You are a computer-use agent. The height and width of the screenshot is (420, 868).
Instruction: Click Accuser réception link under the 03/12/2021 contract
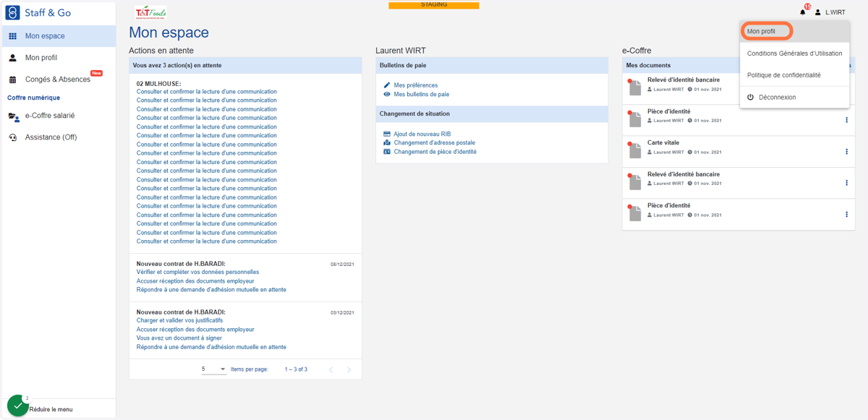[195, 329]
